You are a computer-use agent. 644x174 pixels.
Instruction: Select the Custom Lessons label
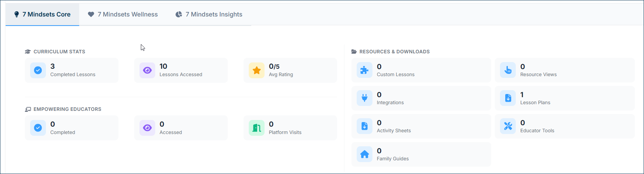(396, 74)
